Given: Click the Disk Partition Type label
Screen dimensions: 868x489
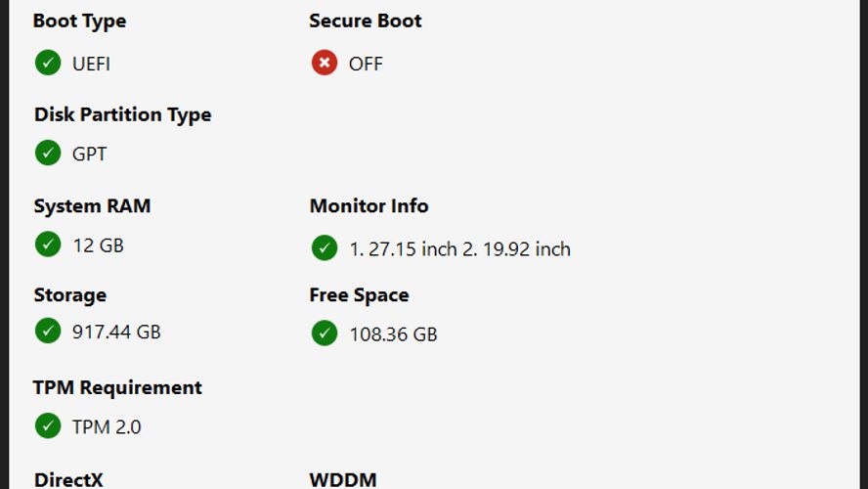Looking at the screenshot, I should tap(122, 114).
